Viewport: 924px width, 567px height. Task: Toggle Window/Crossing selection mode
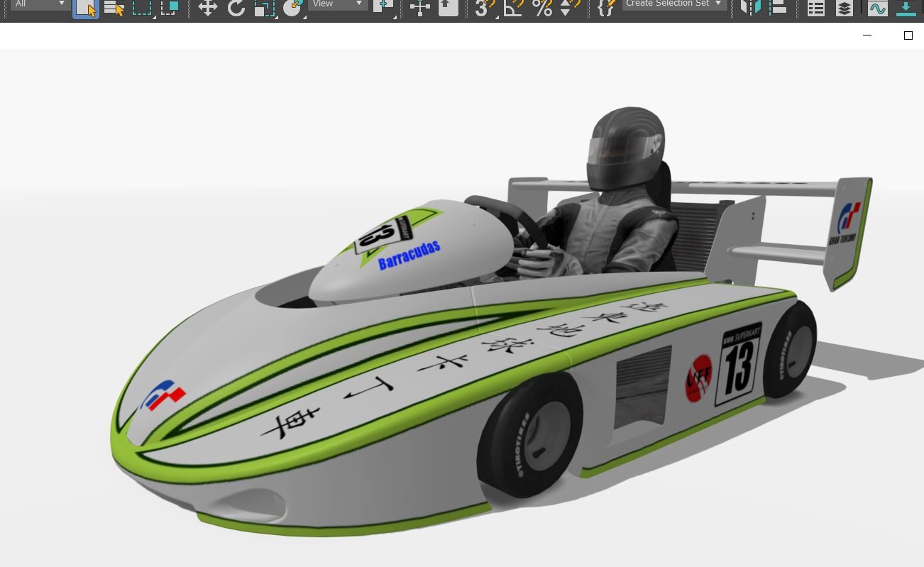(170, 8)
